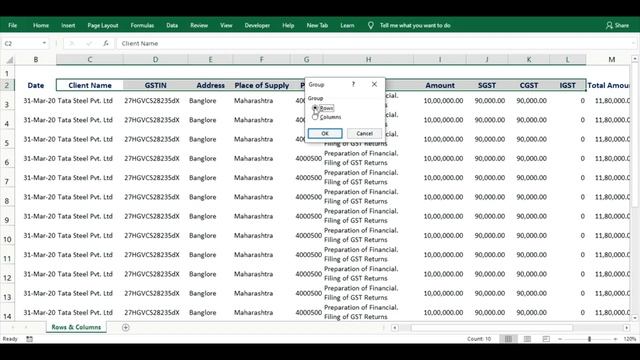640x360 pixels.
Task: Click the horizontal scrollbar left arrow
Action: [395, 327]
